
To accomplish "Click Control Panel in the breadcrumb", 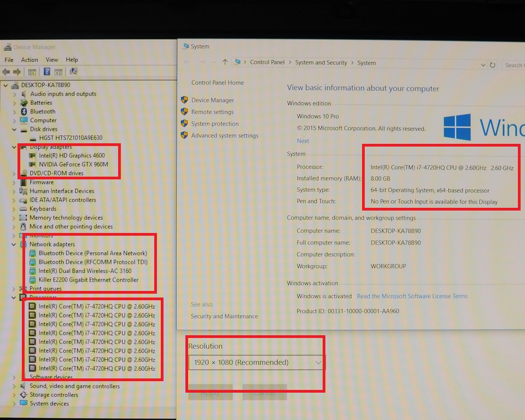I will 267,62.
